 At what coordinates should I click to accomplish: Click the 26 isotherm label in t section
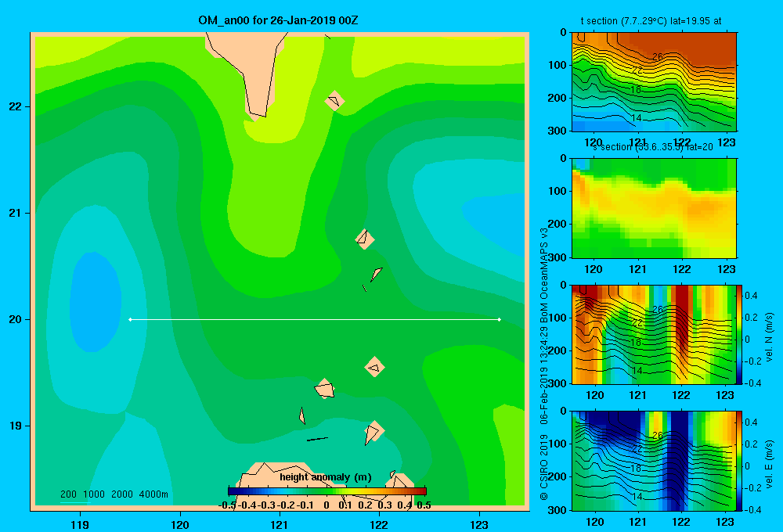pos(659,57)
